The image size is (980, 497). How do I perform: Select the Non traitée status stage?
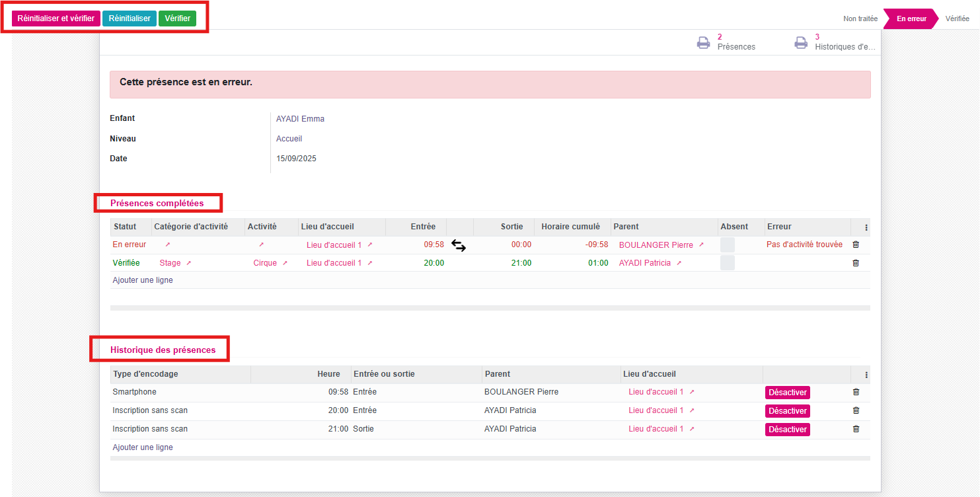860,19
